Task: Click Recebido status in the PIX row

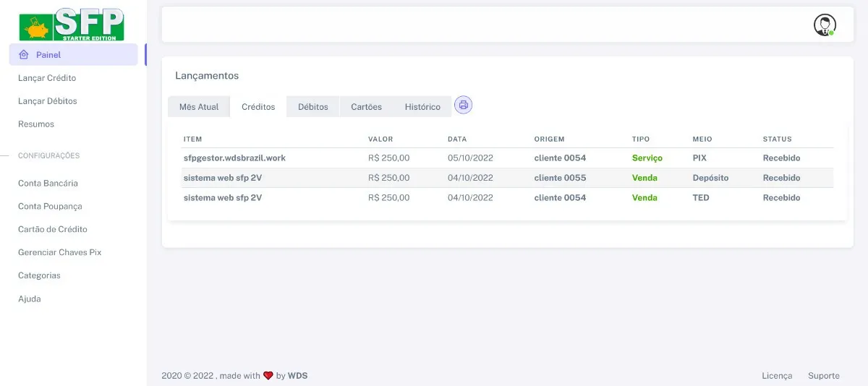Action: coord(782,158)
